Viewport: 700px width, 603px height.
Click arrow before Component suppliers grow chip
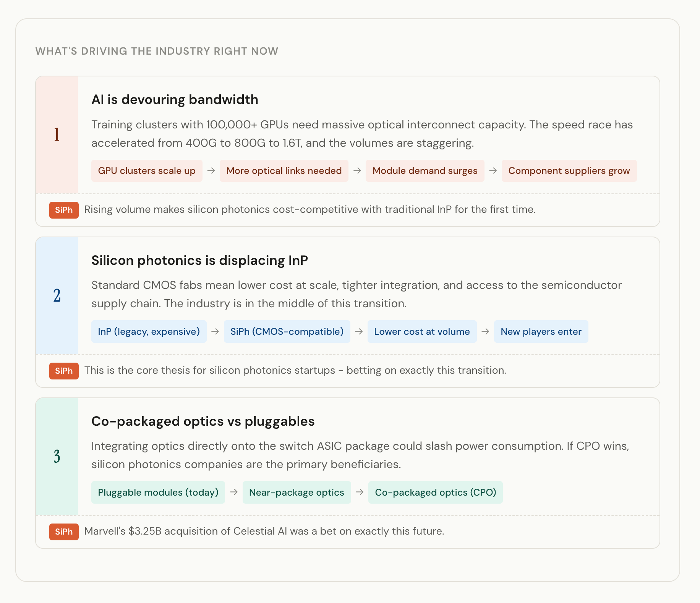pos(493,170)
